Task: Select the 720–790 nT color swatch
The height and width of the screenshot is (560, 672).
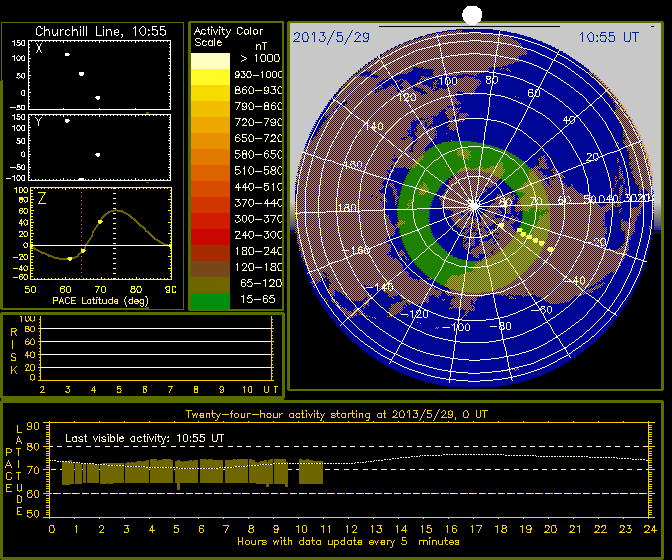Action: point(210,125)
